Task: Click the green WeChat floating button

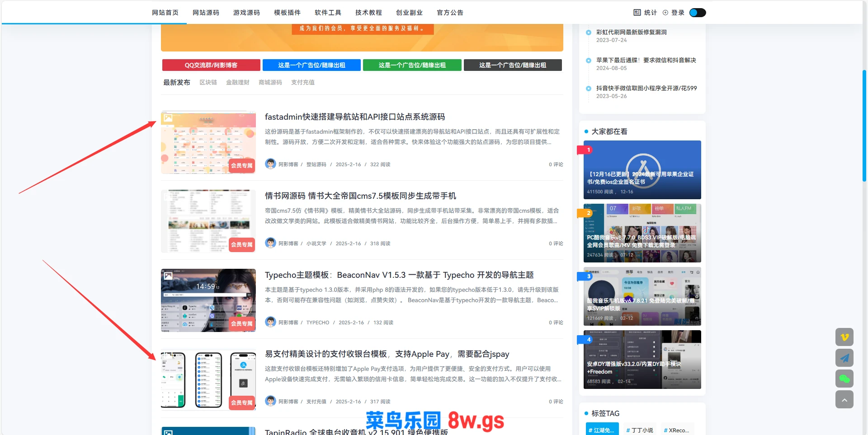Action: pyautogui.click(x=844, y=379)
